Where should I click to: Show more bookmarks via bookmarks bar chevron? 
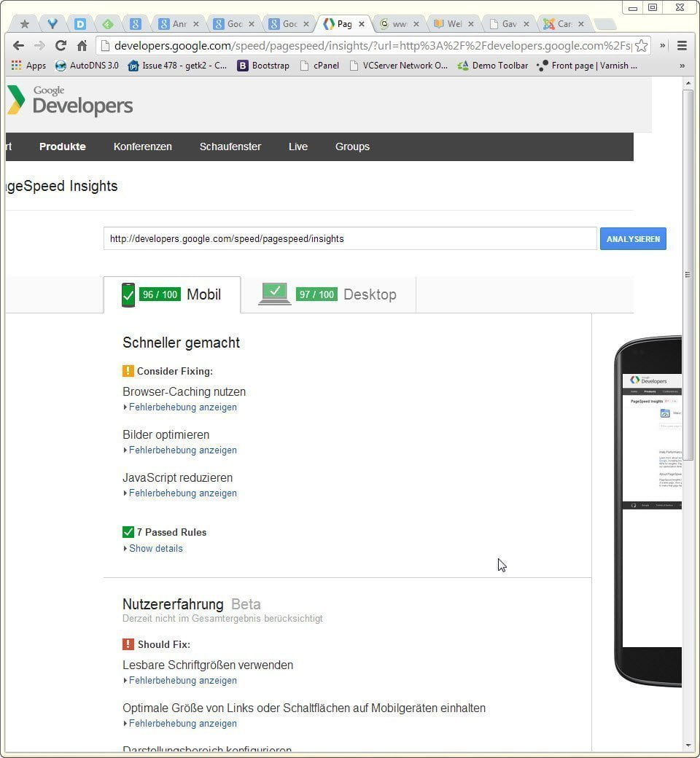(682, 66)
